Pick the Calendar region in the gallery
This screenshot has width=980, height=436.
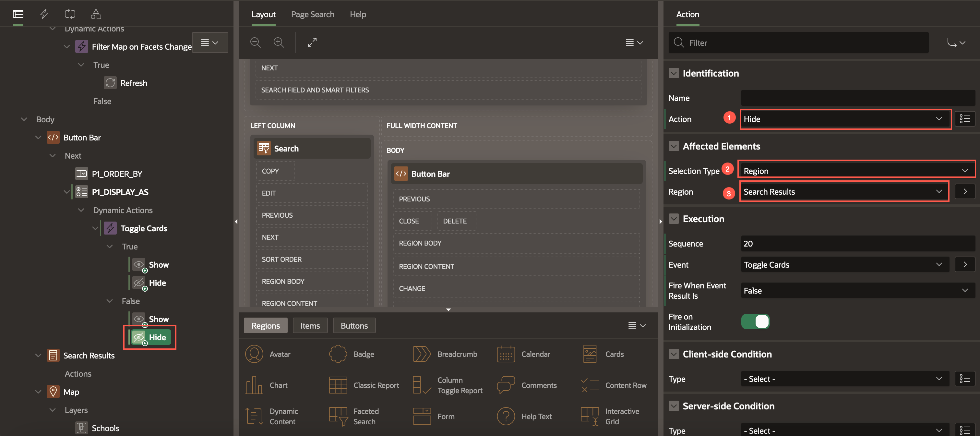click(x=506, y=354)
